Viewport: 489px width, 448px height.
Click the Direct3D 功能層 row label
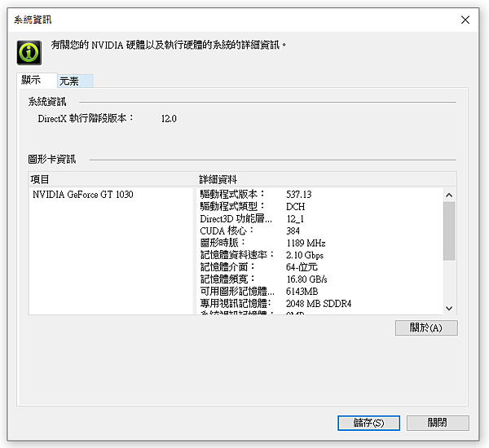click(236, 218)
